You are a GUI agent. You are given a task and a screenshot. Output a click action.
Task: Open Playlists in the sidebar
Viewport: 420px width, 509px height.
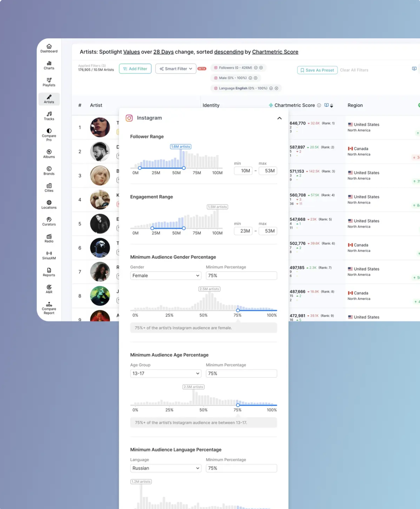49,82
